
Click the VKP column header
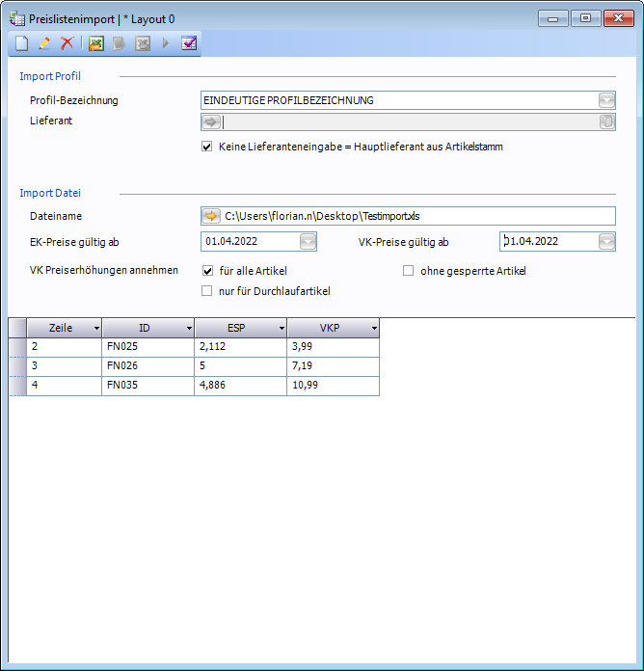point(328,329)
